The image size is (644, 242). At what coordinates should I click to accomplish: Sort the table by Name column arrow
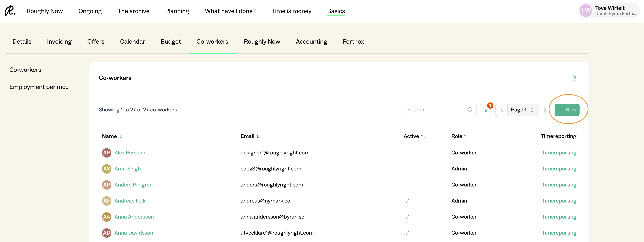121,137
